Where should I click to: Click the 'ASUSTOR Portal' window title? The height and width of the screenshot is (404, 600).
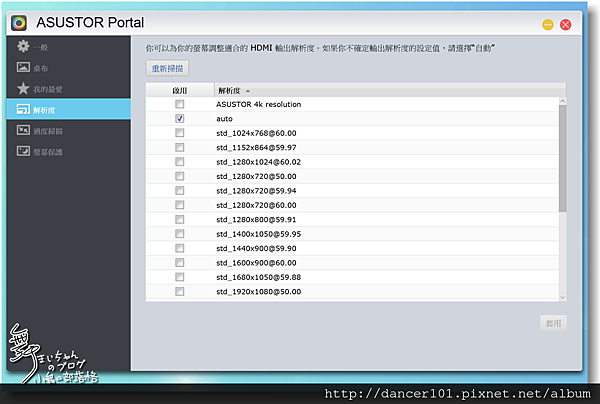pos(90,23)
